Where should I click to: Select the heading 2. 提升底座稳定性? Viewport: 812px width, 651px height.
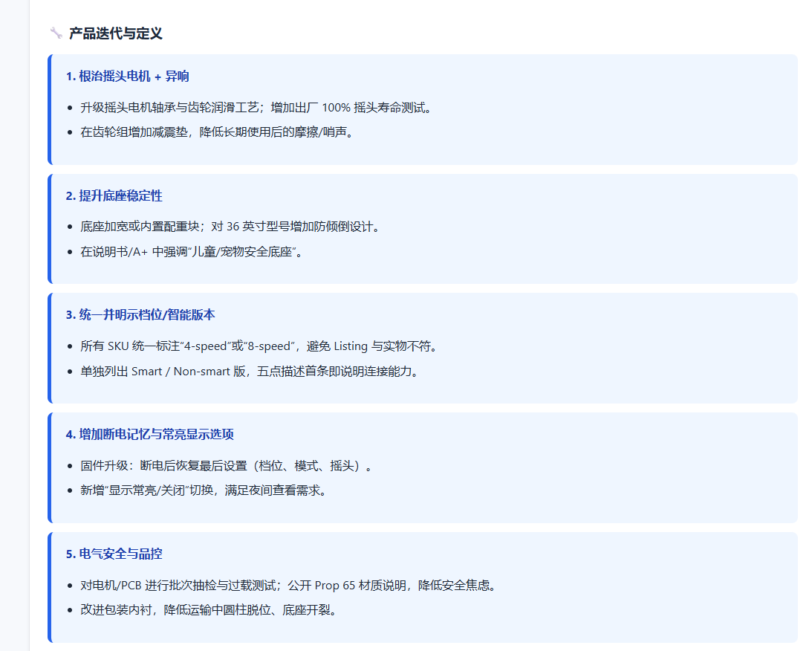coord(114,195)
